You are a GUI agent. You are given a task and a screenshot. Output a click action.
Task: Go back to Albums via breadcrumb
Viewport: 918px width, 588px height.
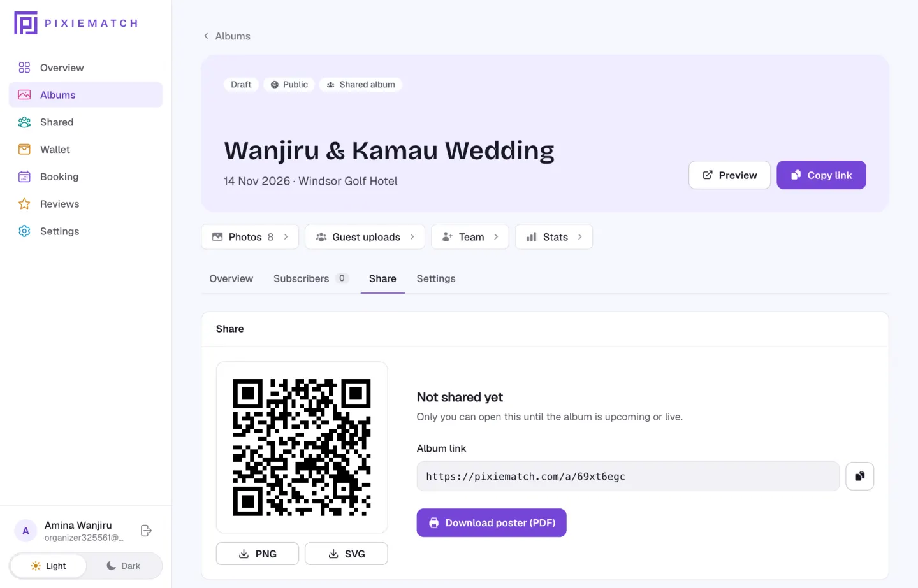227,36
